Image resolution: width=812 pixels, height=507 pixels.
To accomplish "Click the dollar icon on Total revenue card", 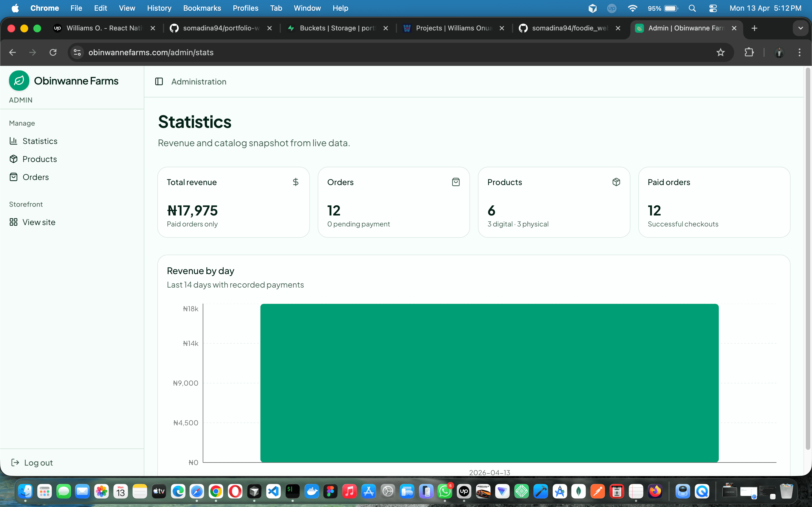I will [295, 182].
